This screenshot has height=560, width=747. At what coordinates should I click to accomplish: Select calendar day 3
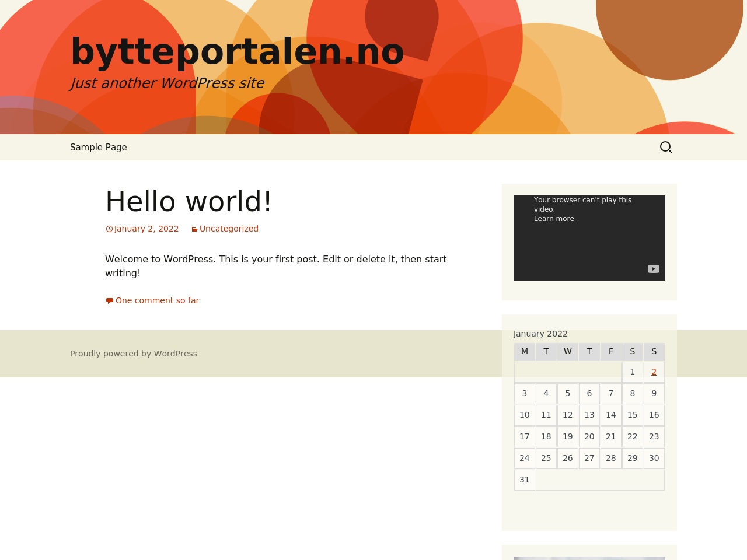(x=525, y=393)
